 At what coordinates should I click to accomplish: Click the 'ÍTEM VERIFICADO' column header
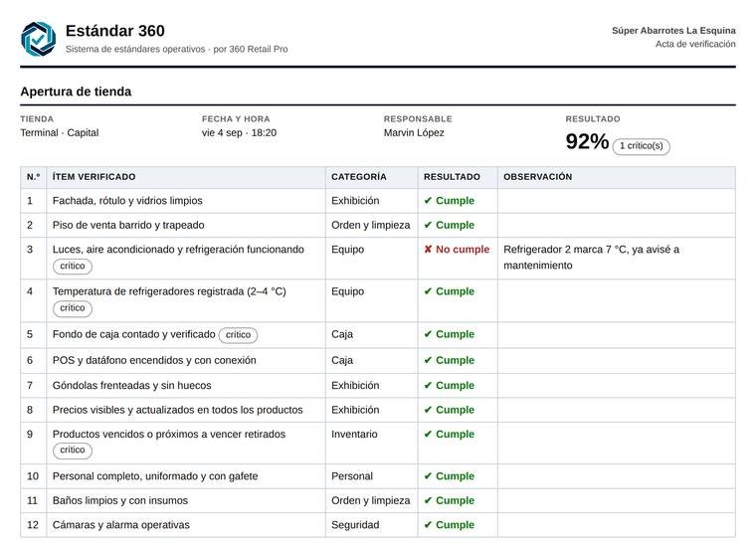point(94,177)
